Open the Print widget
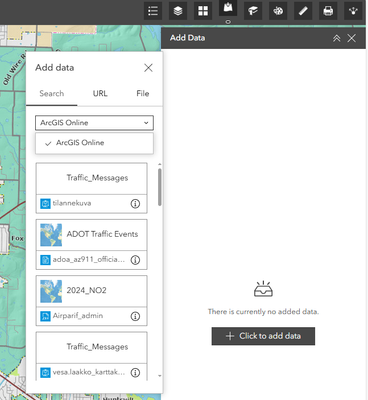 click(x=328, y=11)
